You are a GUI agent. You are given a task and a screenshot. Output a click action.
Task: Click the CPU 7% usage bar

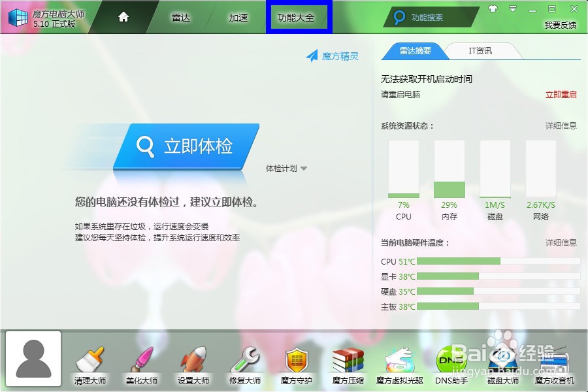[x=404, y=169]
